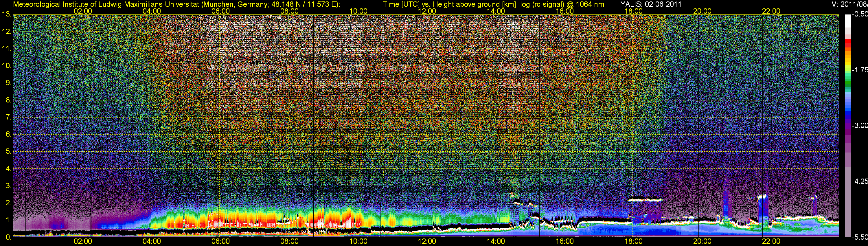Image resolution: width=868 pixels, height=246 pixels.
Task: Click the green band of the color scale
Action: [x=847, y=85]
